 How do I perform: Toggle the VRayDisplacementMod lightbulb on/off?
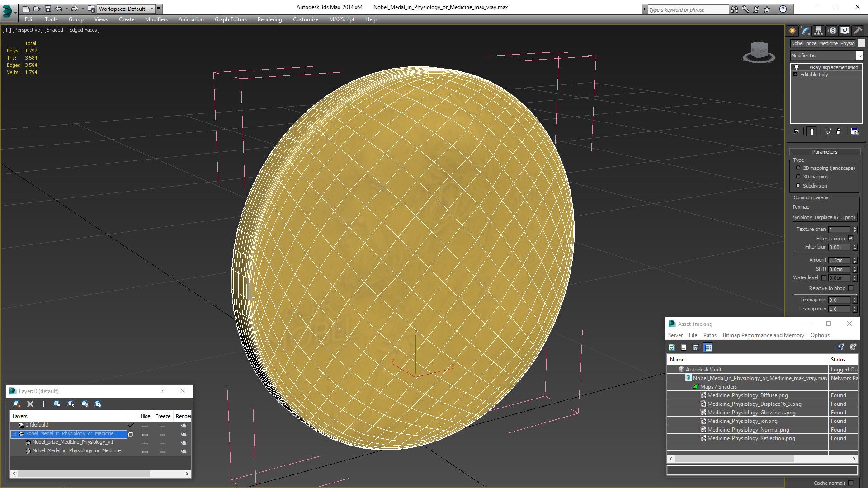(797, 67)
